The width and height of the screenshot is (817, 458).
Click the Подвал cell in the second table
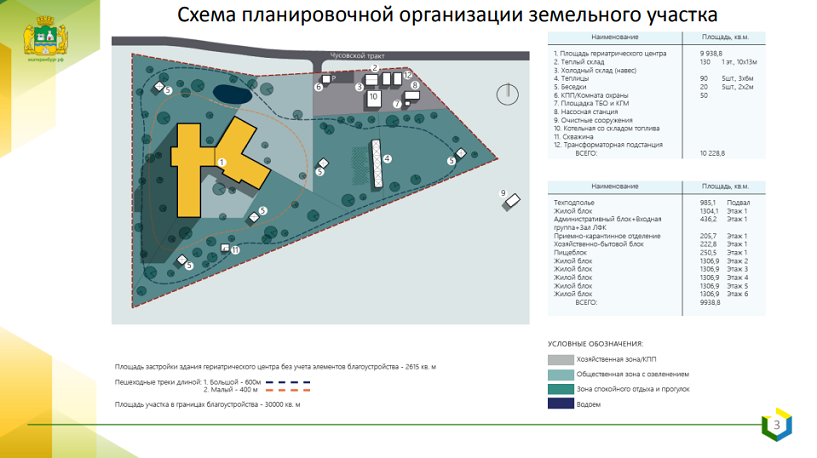(x=738, y=203)
